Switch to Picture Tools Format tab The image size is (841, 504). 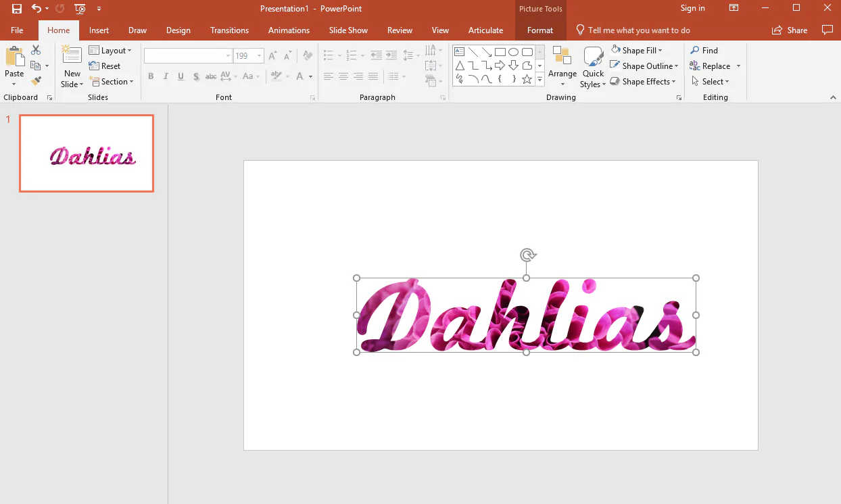tap(540, 30)
